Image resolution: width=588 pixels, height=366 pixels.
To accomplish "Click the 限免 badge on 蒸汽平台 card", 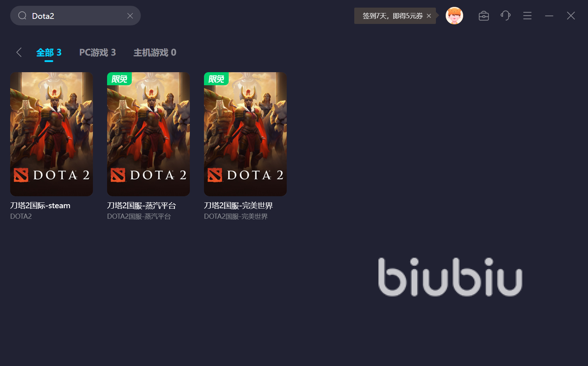I will click(119, 79).
